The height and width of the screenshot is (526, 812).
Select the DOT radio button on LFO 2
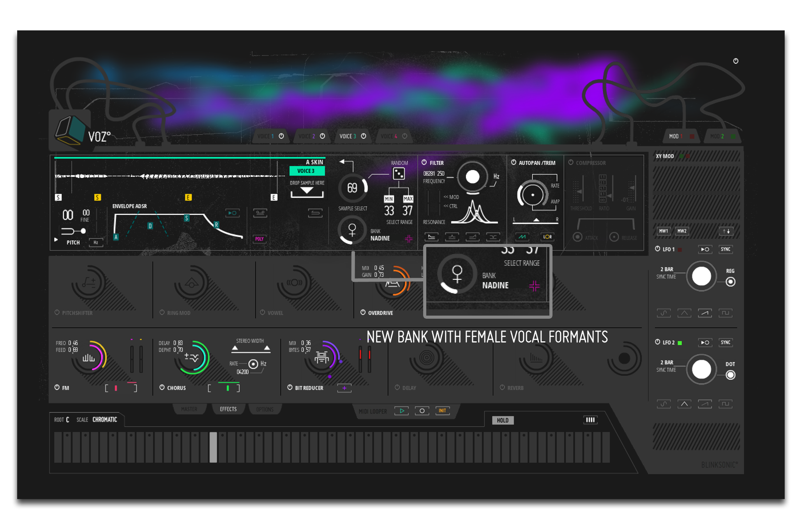731,375
